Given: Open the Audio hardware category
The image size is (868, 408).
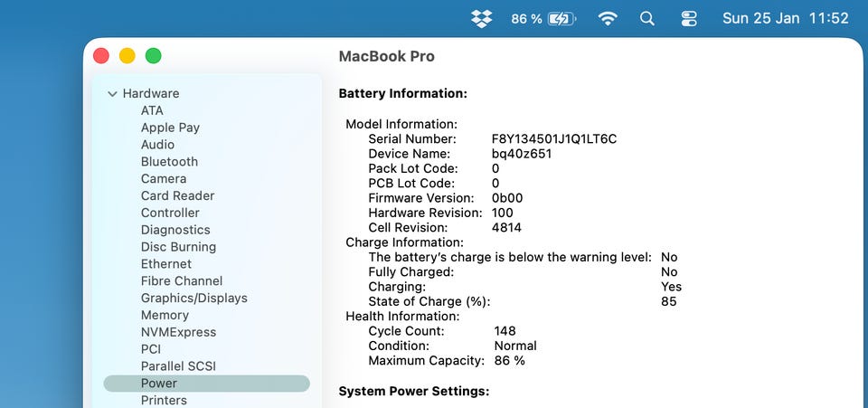Looking at the screenshot, I should 157,145.
